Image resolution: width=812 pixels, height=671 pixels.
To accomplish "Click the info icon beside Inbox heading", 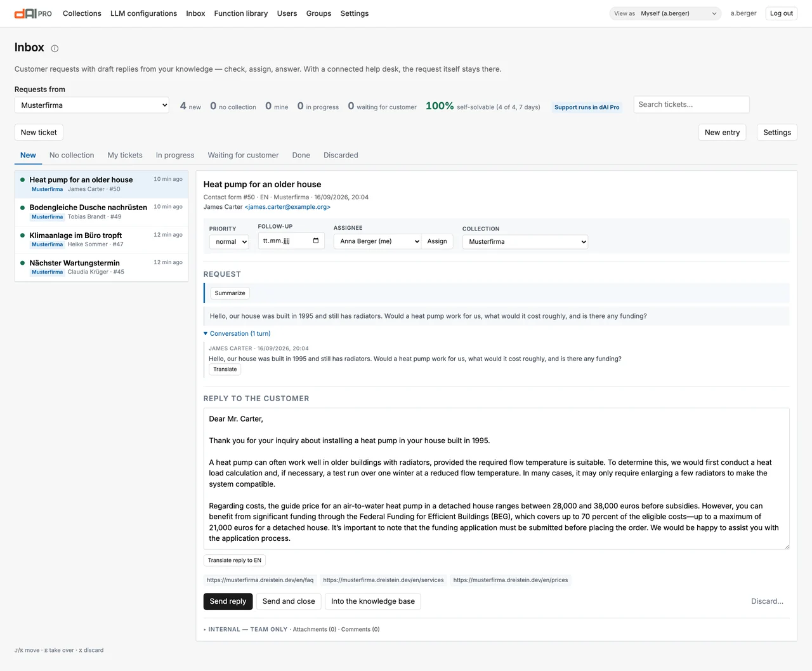I will pos(55,48).
